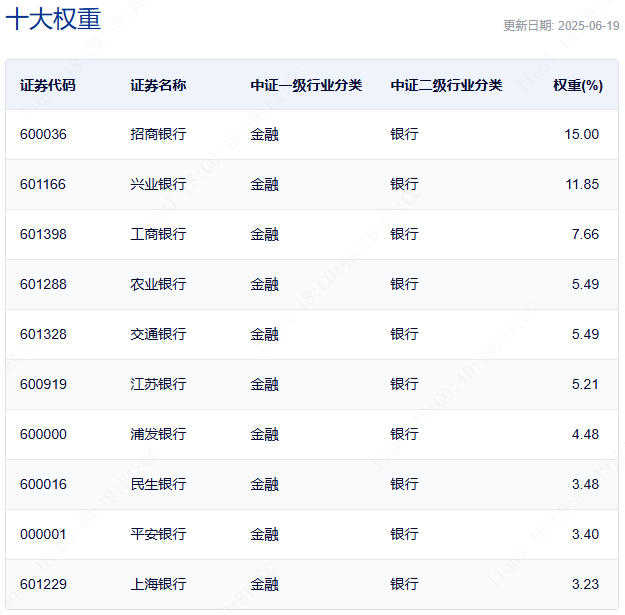Select stock code 600016
Image resolution: width=625 pixels, height=615 pixels.
pyautogui.click(x=43, y=484)
